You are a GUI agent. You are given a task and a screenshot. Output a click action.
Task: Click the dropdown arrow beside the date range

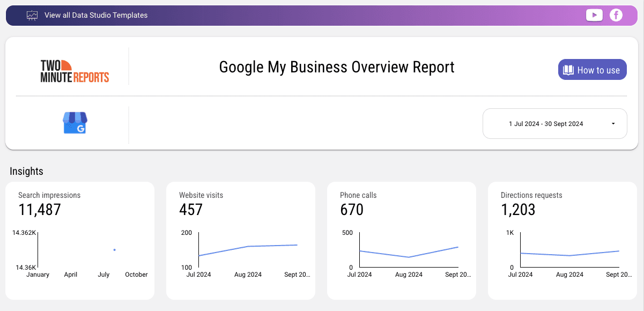(612, 123)
